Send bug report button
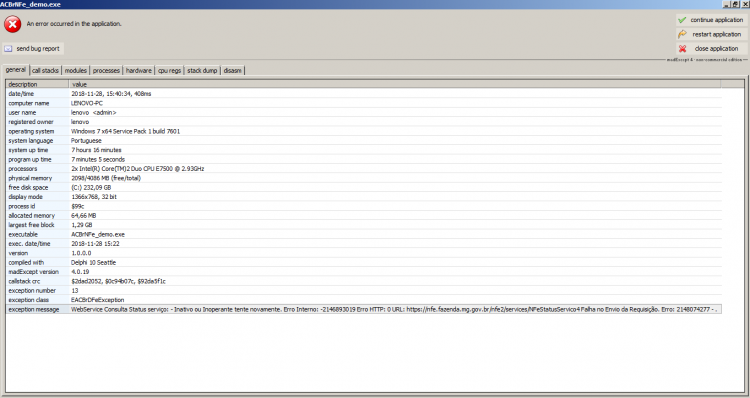 33,49
